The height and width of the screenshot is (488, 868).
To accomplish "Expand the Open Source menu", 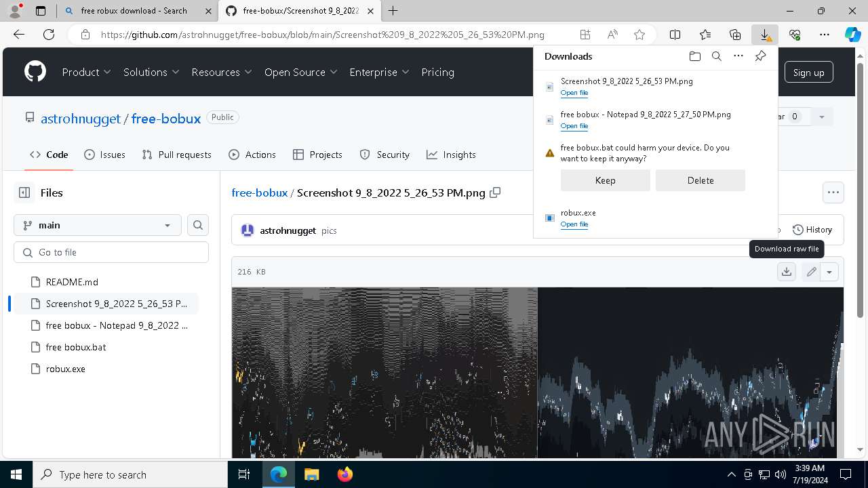I will 300,72.
